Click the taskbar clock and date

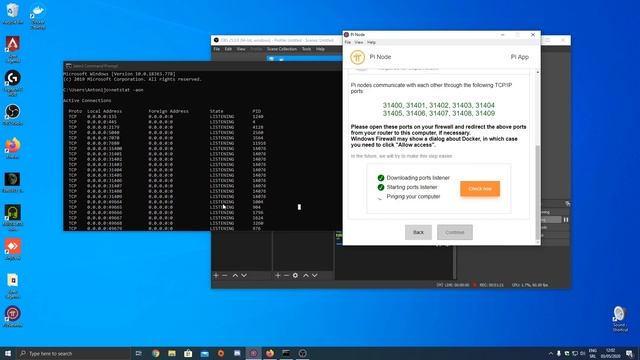tap(610, 353)
